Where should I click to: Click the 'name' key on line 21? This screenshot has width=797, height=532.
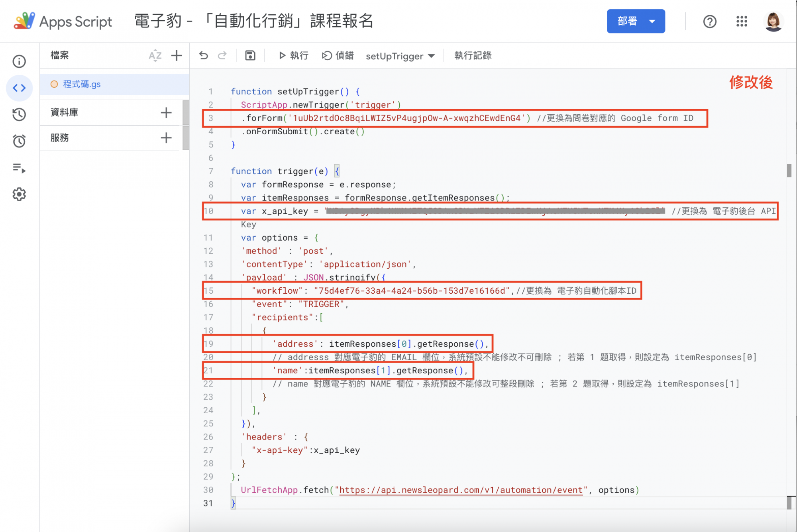click(287, 371)
